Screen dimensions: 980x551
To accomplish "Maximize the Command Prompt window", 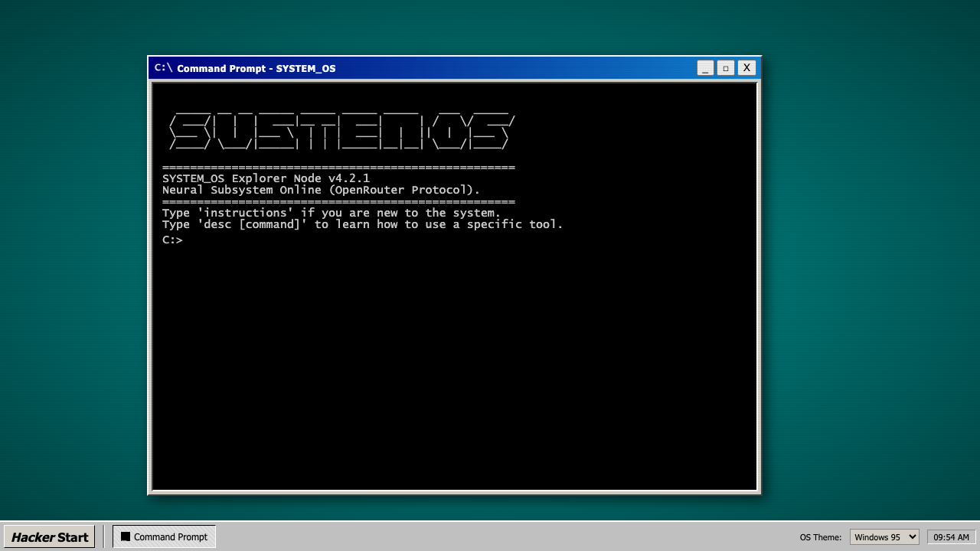I will coord(726,68).
